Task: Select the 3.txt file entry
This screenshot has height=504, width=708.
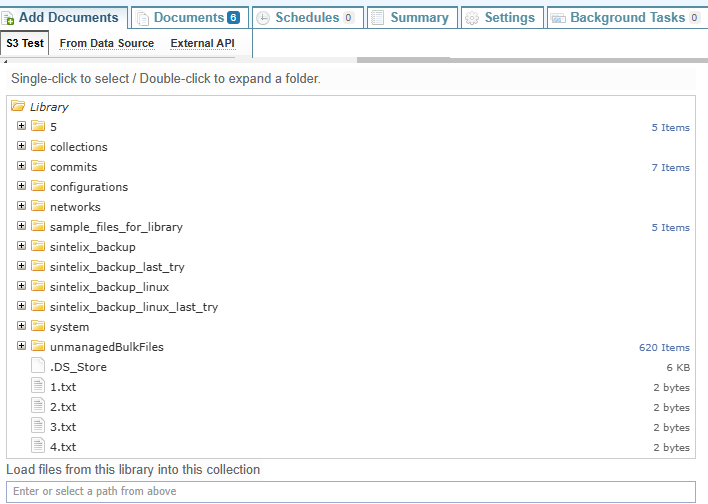Action: point(63,427)
